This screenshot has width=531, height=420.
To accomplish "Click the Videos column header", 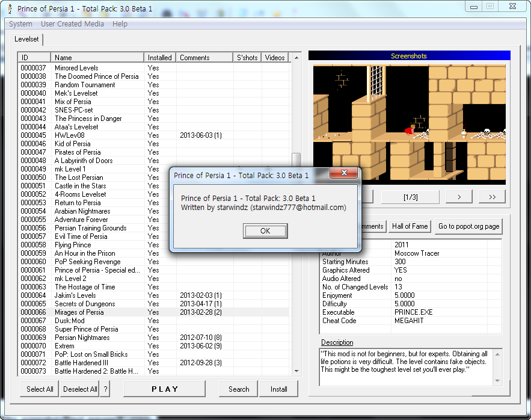I will click(x=275, y=57).
